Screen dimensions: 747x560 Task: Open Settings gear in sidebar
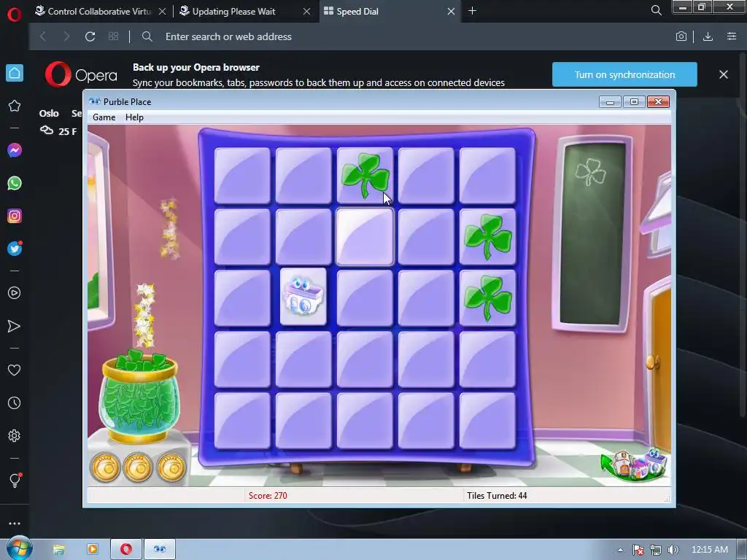pos(15,436)
